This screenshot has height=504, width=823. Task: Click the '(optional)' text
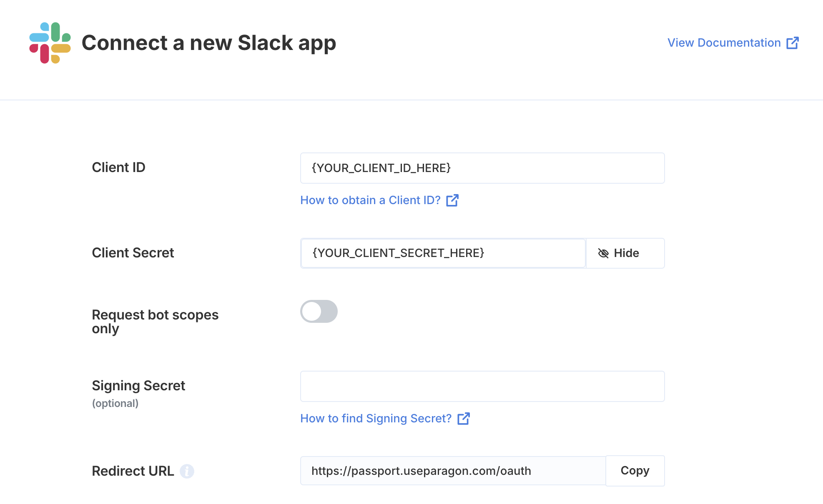(x=115, y=403)
